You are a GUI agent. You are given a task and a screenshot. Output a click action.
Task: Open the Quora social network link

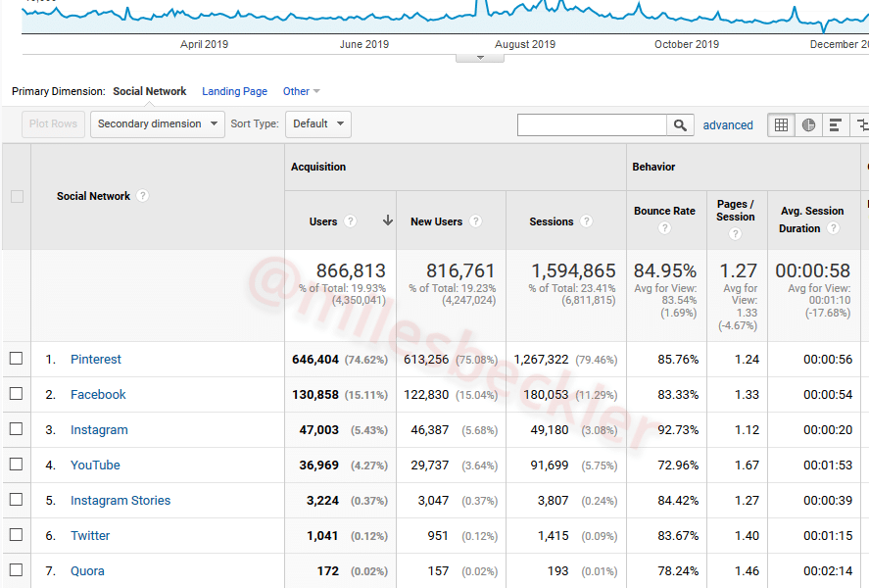(87, 570)
